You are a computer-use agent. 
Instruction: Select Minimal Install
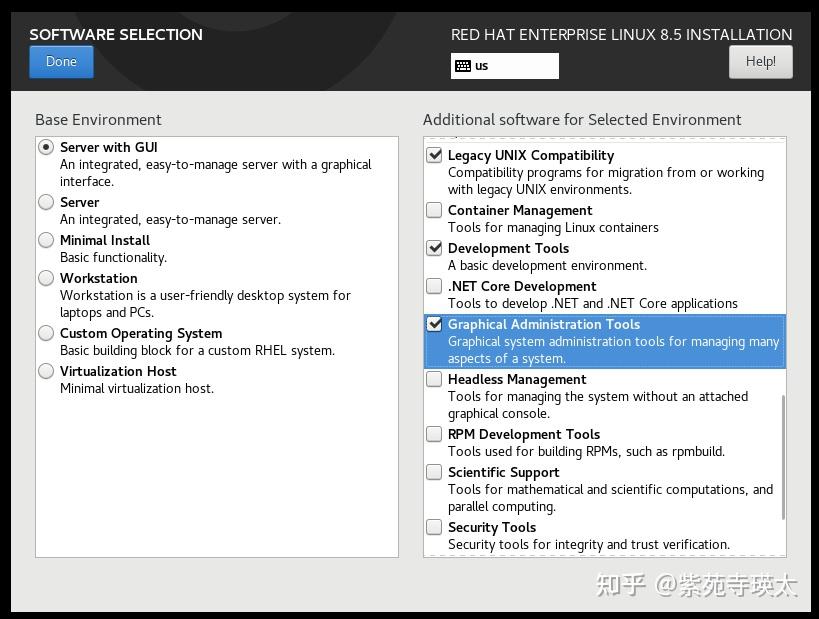45,240
